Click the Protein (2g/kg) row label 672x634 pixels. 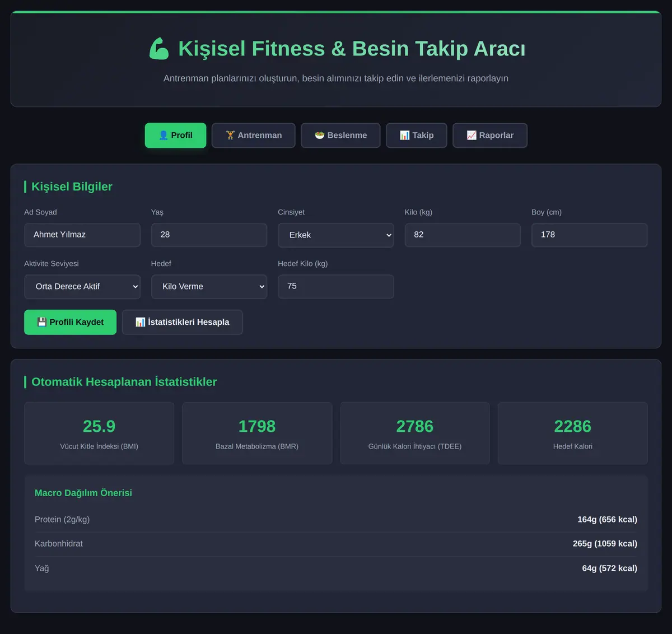point(62,520)
